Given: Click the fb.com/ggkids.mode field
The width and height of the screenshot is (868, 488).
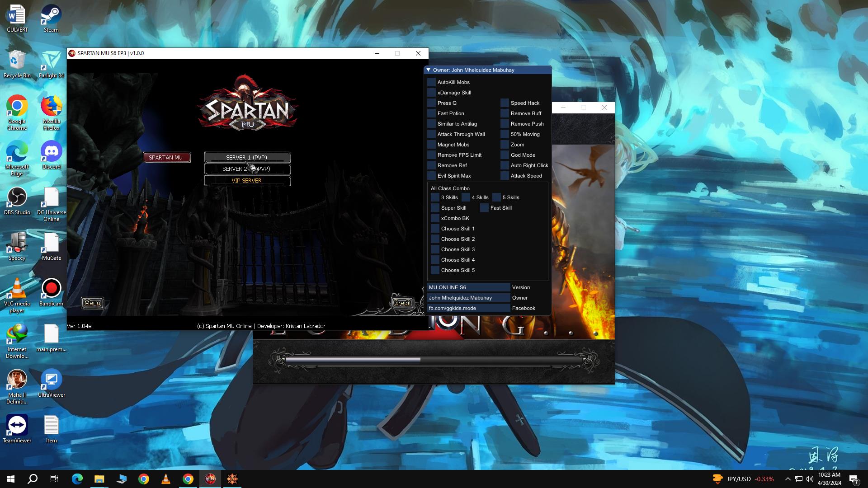Looking at the screenshot, I should point(468,308).
